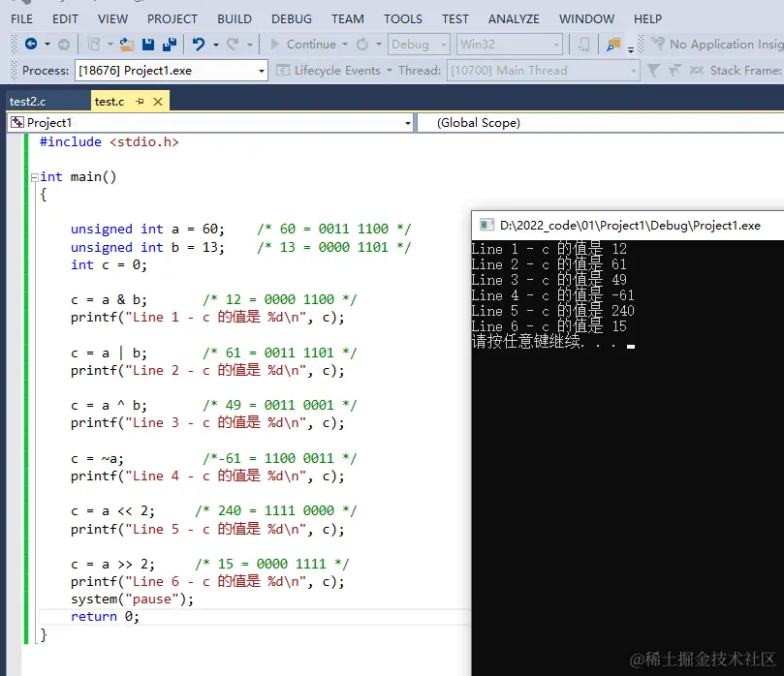
Task: Open the Process dropdown showing Project1.exe
Action: click(x=171, y=71)
